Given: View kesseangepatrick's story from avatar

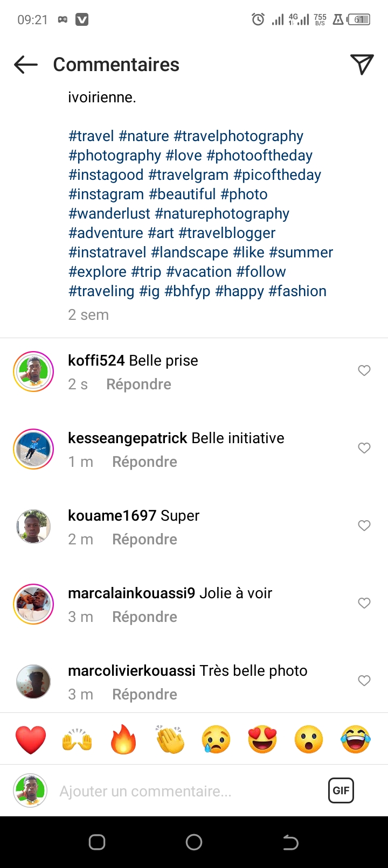Looking at the screenshot, I should (33, 449).
